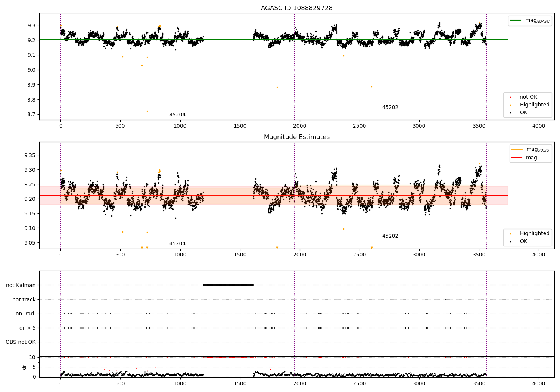Click the lone 'not track' data marker

click(x=445, y=299)
